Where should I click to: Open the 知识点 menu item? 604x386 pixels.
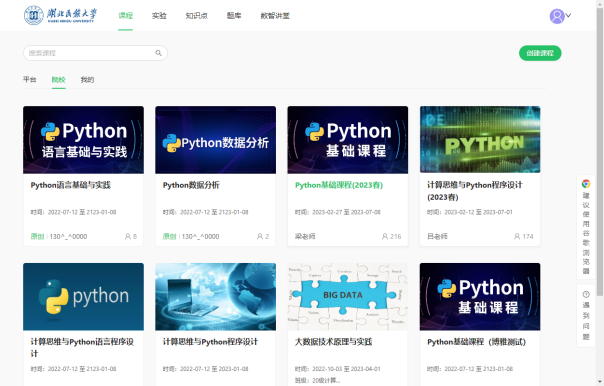(196, 15)
